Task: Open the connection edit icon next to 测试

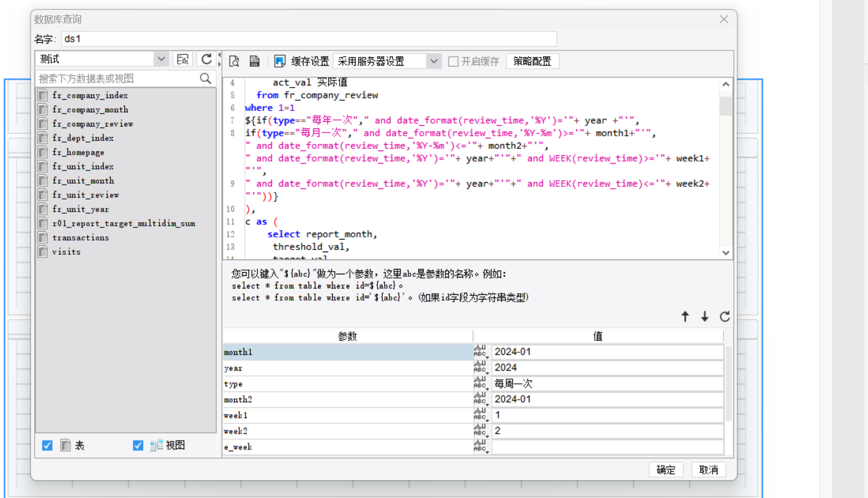Action: [x=183, y=59]
